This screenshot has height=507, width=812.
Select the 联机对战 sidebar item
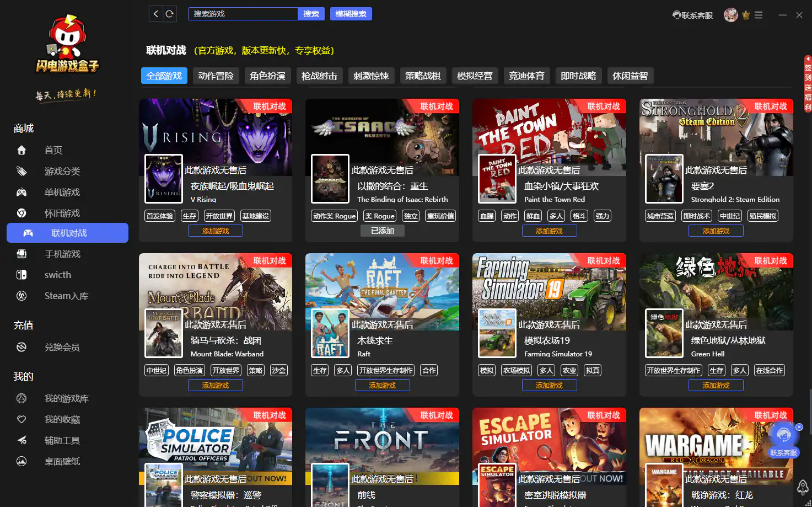[x=67, y=233]
